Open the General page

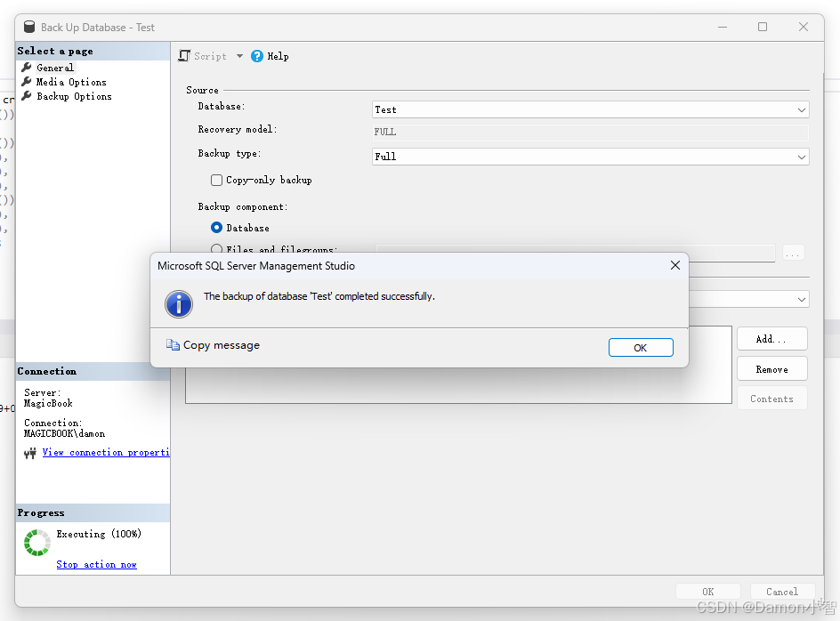point(55,68)
